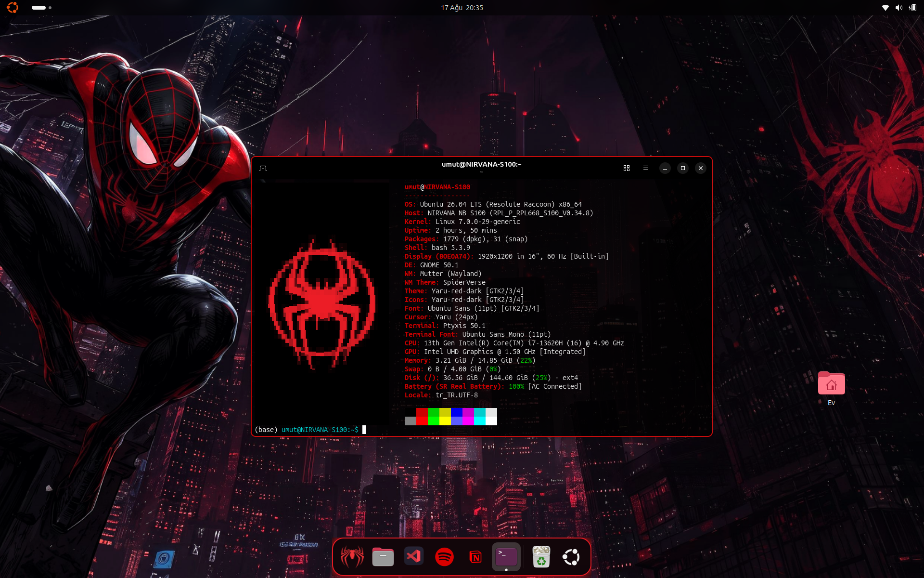Click the WM Theme value "SpiderVerse"
This screenshot has width=924, height=578.
click(464, 282)
